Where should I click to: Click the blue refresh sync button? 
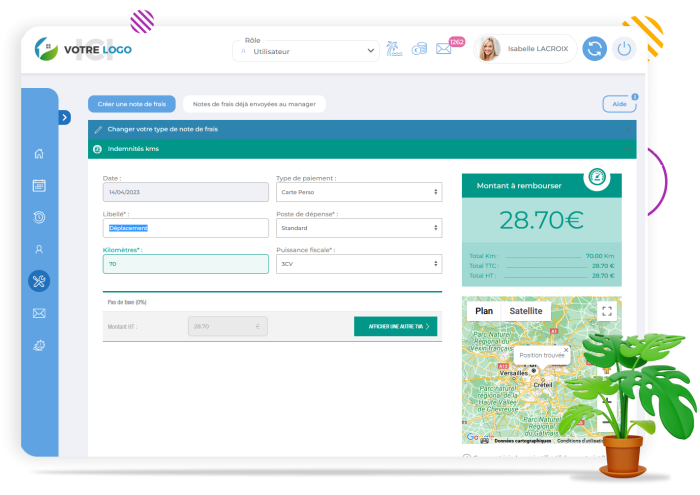[x=594, y=48]
